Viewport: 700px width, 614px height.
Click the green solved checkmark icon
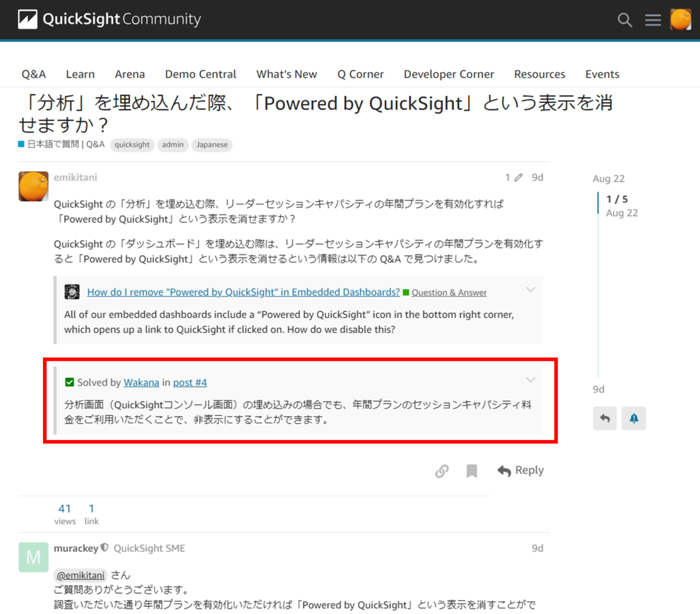(x=69, y=382)
